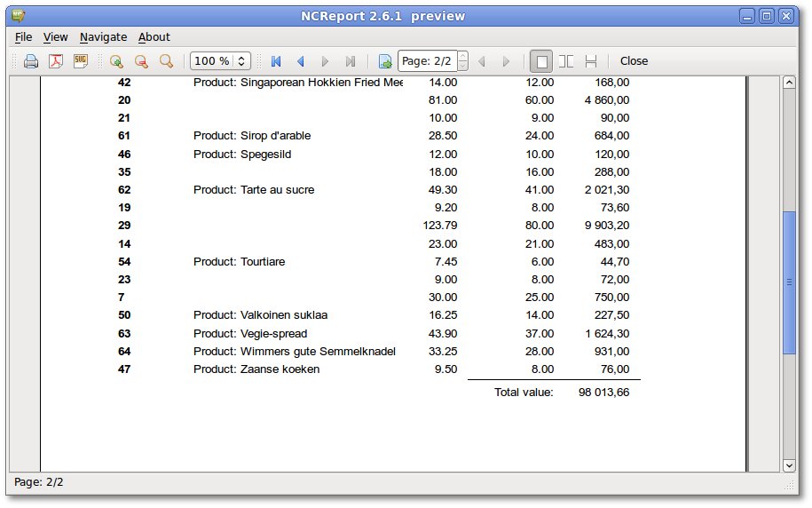Screen dimensions: 812x508
Task: Click the NCReport application icon in title bar
Action: (19, 16)
